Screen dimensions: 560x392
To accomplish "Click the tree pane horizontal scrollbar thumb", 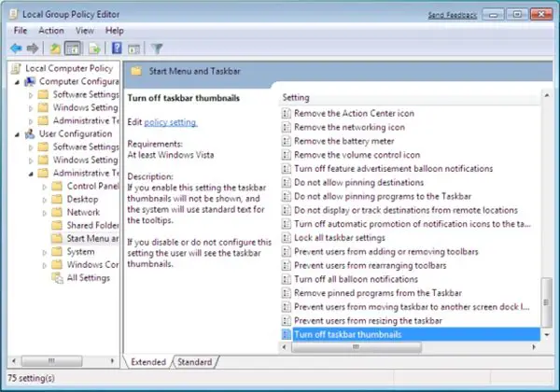I will [51, 361].
